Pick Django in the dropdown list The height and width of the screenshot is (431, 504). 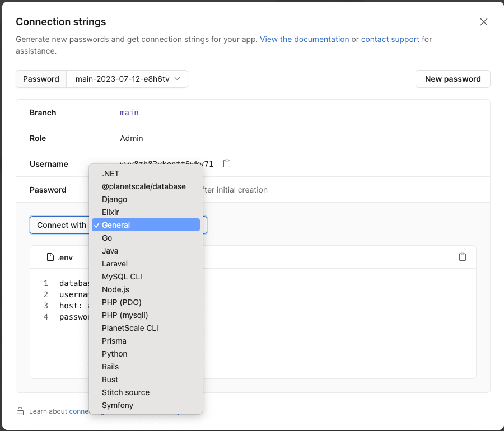114,199
